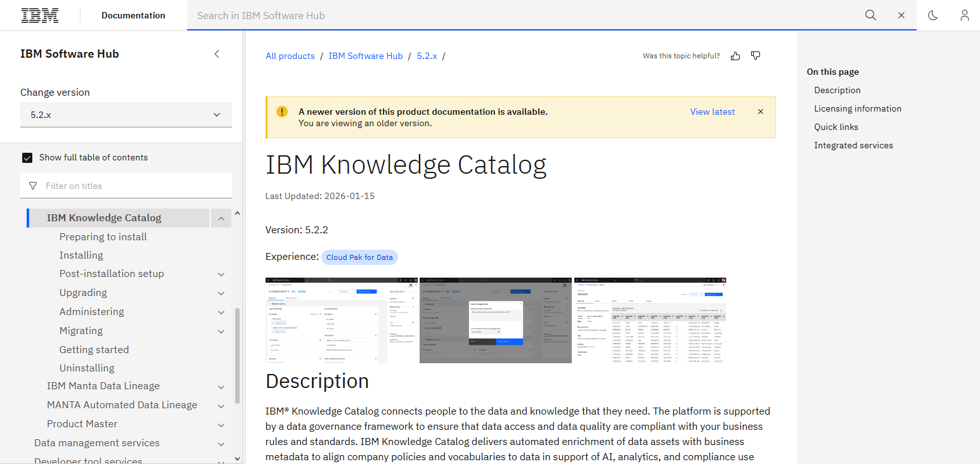Jump to Description section
Screen dimensions: 980x464
(x=837, y=90)
